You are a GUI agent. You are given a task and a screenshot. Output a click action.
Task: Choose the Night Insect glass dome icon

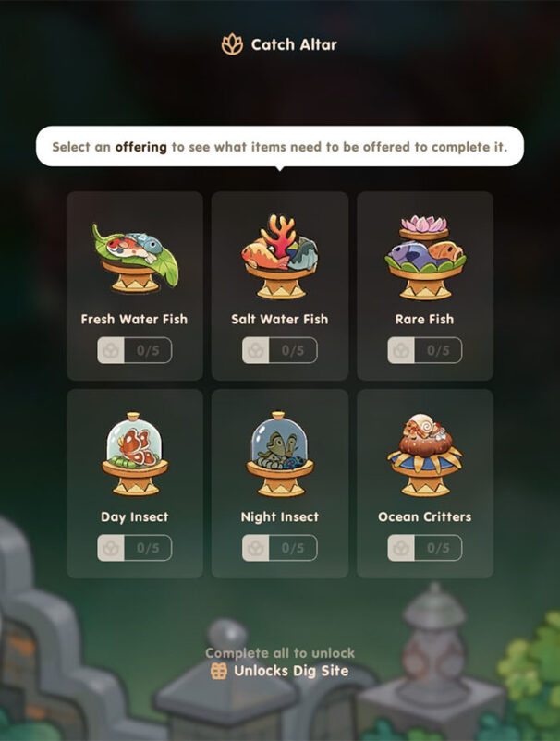click(280, 454)
